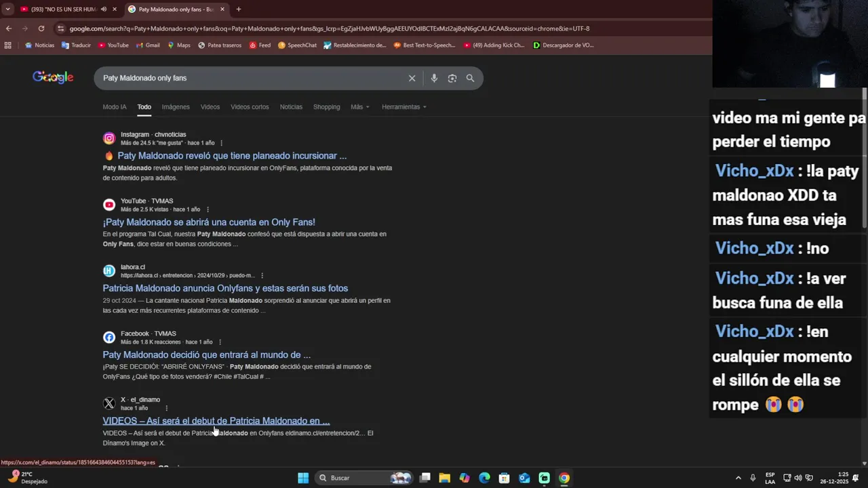Open the Chrome apps grid in bookmarks bar
Screen dimensions: 868x488
(x=8, y=45)
